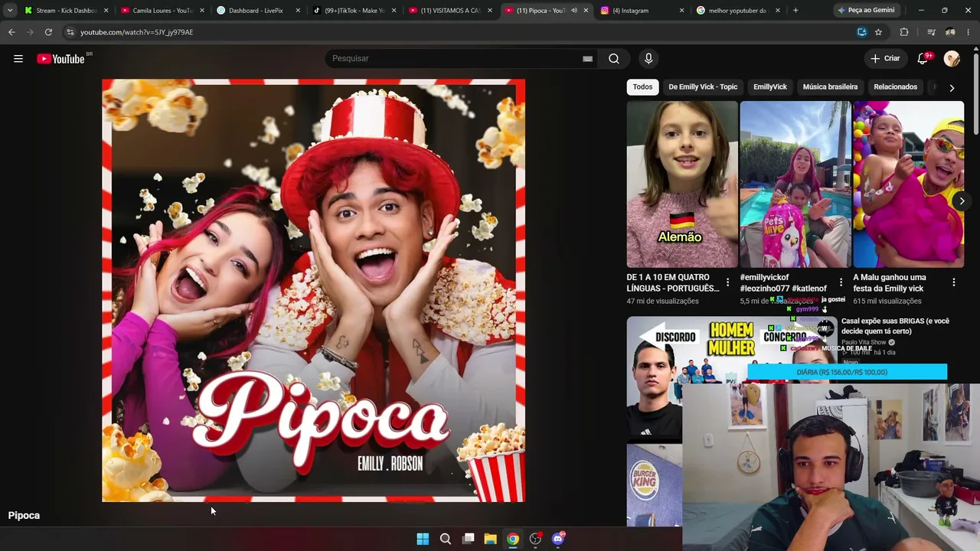Switch to the Instagram tab

tap(641, 11)
